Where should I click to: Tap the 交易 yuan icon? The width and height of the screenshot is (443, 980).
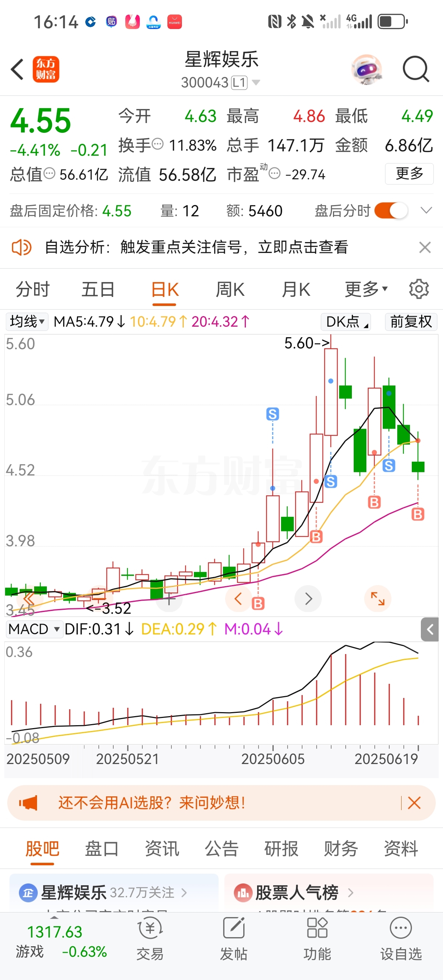click(x=150, y=928)
